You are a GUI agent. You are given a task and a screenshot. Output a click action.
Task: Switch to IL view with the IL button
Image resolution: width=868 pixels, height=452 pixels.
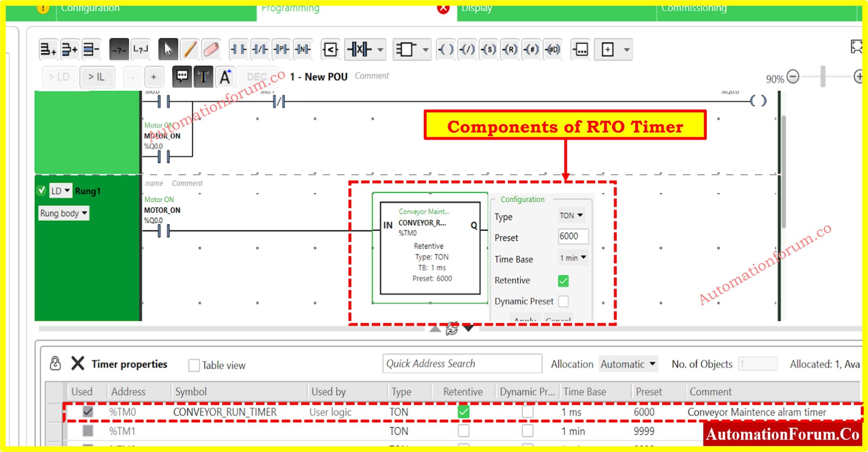tap(97, 77)
